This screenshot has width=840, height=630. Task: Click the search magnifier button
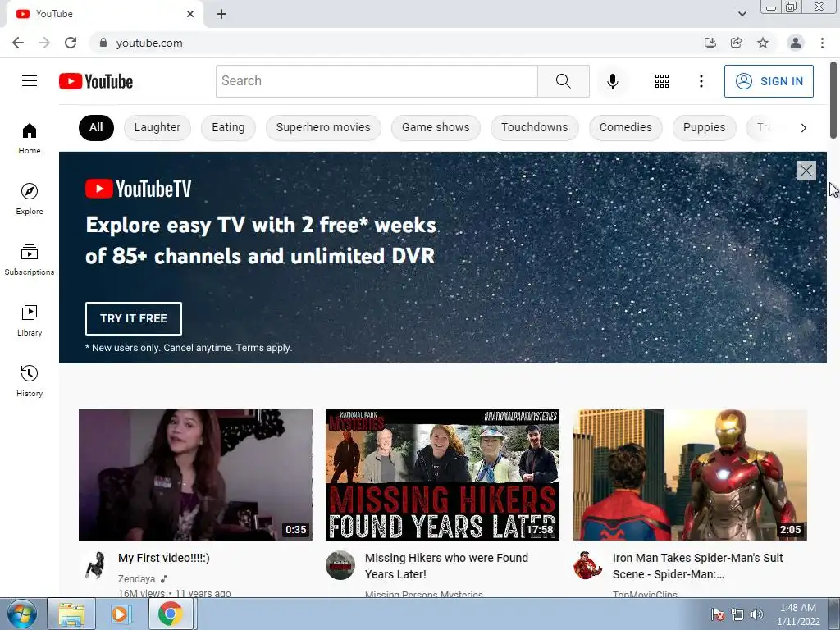[x=563, y=81]
